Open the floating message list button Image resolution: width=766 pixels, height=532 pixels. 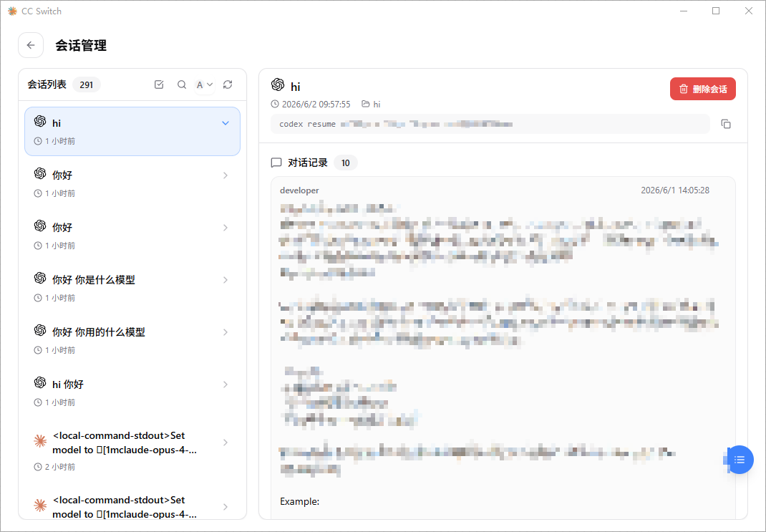pyautogui.click(x=740, y=460)
